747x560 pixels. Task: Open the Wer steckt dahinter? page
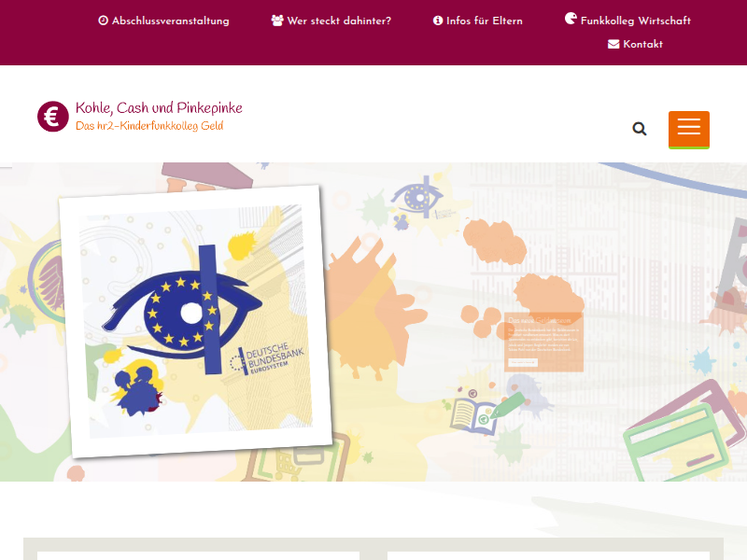[x=339, y=21]
